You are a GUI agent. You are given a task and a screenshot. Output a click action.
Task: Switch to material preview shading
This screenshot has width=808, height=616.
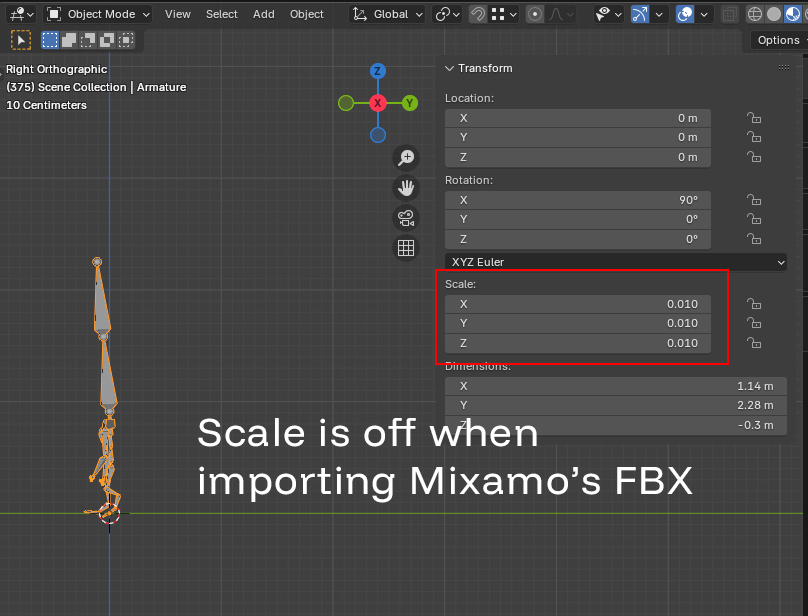793,14
